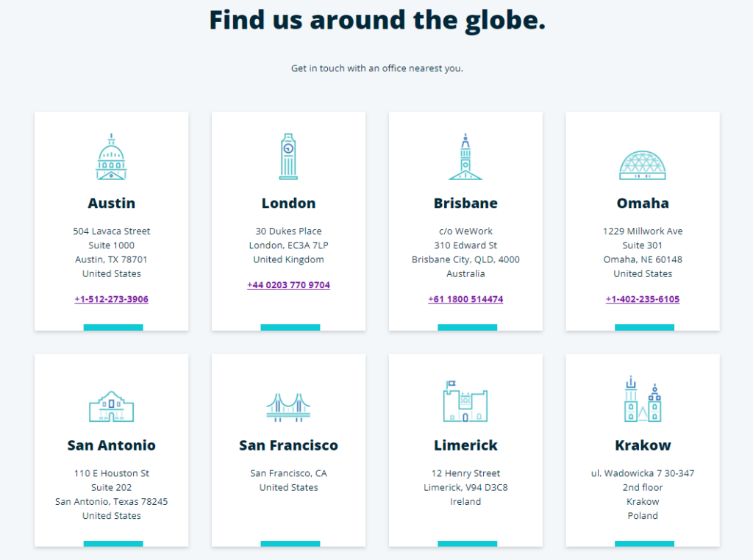Viewport: 753px width, 560px height.
Task: Click the San Francisco city name heading
Action: point(288,445)
